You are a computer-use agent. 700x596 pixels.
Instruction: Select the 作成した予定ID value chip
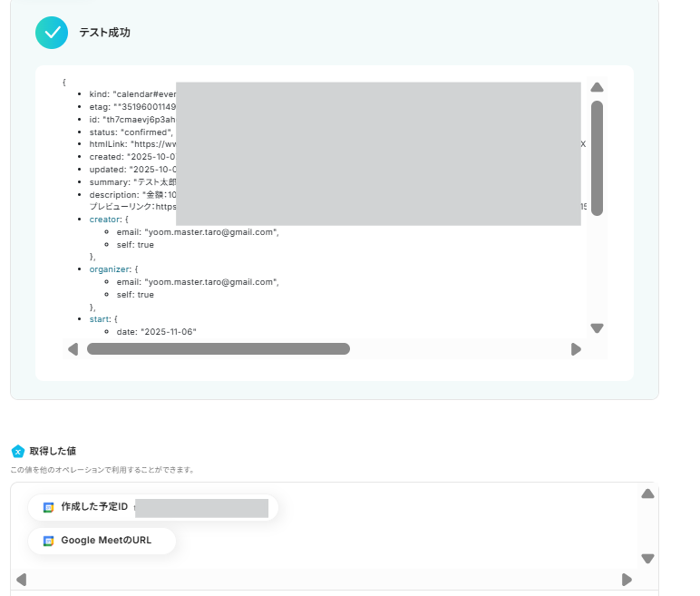(x=153, y=507)
